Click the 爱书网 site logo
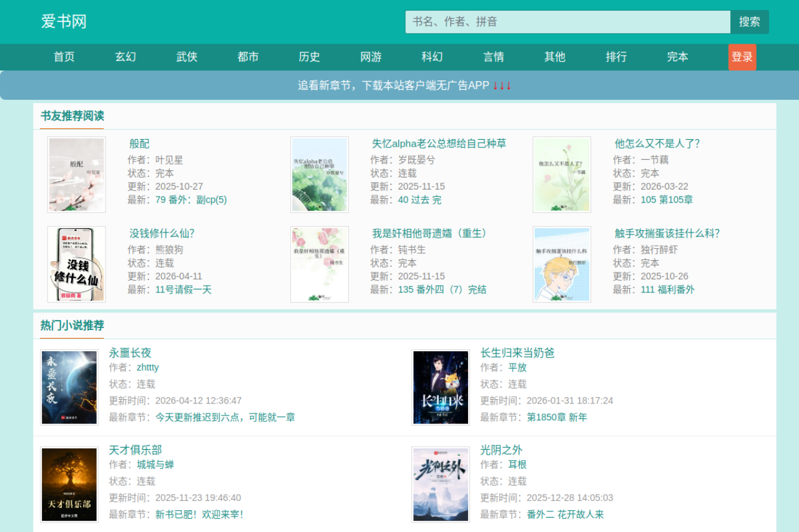The image size is (799, 532). click(64, 22)
